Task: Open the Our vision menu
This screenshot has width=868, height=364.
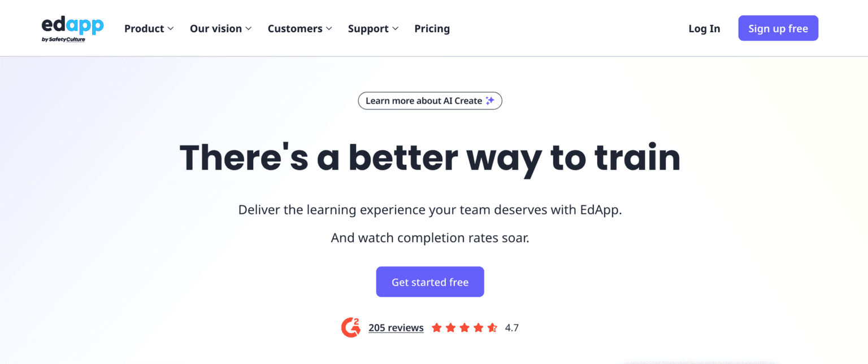Action: tap(216, 29)
